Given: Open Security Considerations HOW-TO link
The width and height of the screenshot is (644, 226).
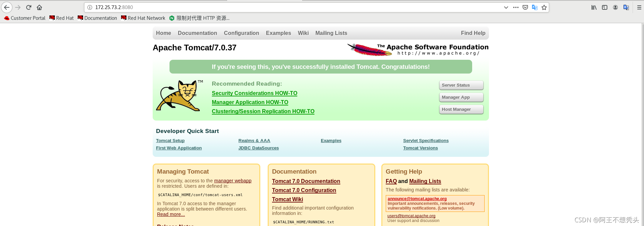Looking at the screenshot, I should pos(255,93).
